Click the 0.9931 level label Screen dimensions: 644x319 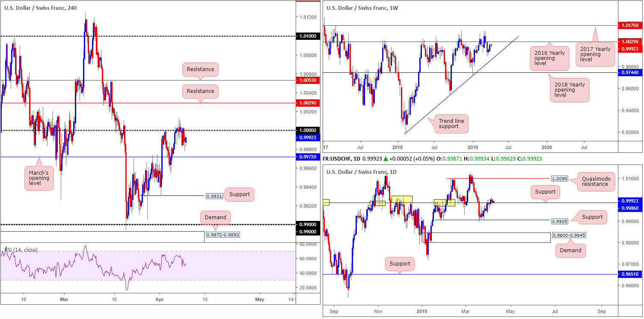[215, 196]
